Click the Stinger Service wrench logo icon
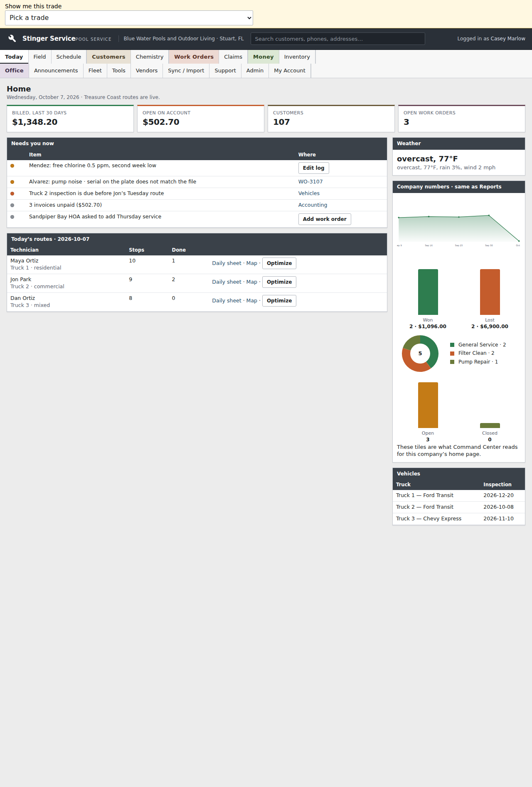532x787 pixels. (12, 38)
